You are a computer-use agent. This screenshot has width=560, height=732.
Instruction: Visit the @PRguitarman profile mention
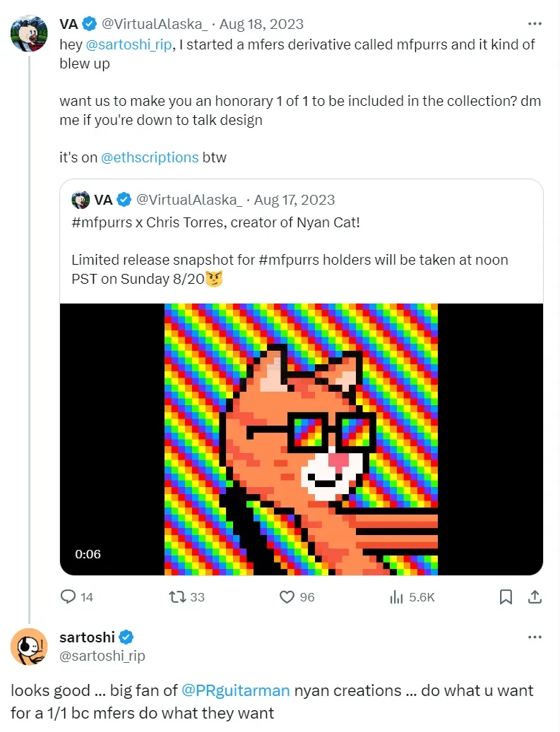pyautogui.click(x=236, y=690)
